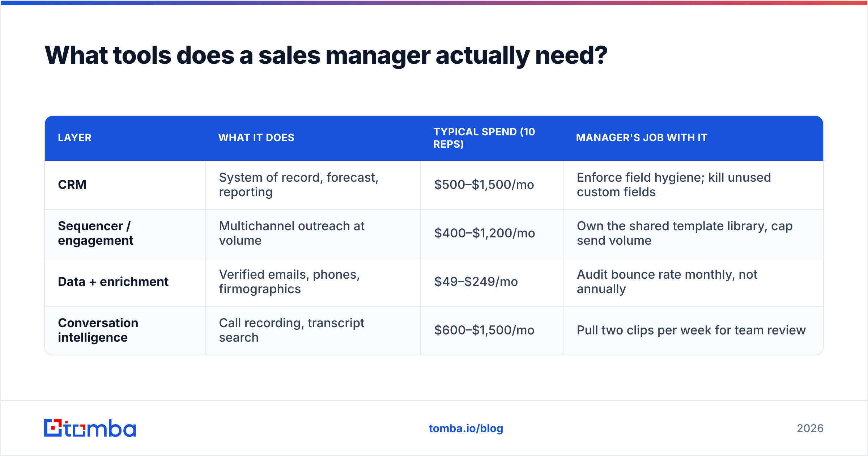Click the heading 'What tools does a sales manager actually need?'
This screenshot has height=456, width=868.
point(326,55)
